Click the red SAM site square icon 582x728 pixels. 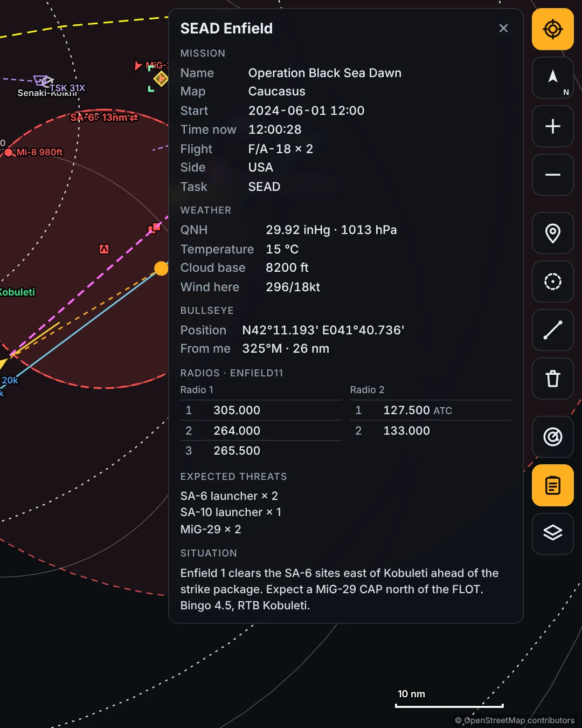104,249
